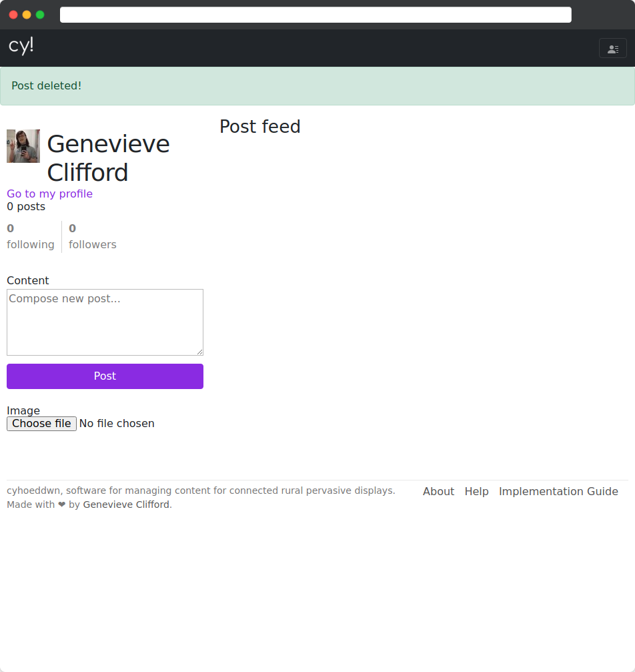635x672 pixels.
Task: Open the About footer link
Action: point(438,491)
